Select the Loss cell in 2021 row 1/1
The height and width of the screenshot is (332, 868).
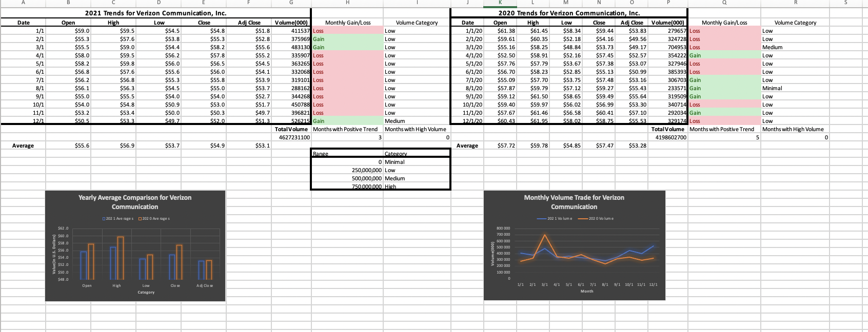(347, 31)
